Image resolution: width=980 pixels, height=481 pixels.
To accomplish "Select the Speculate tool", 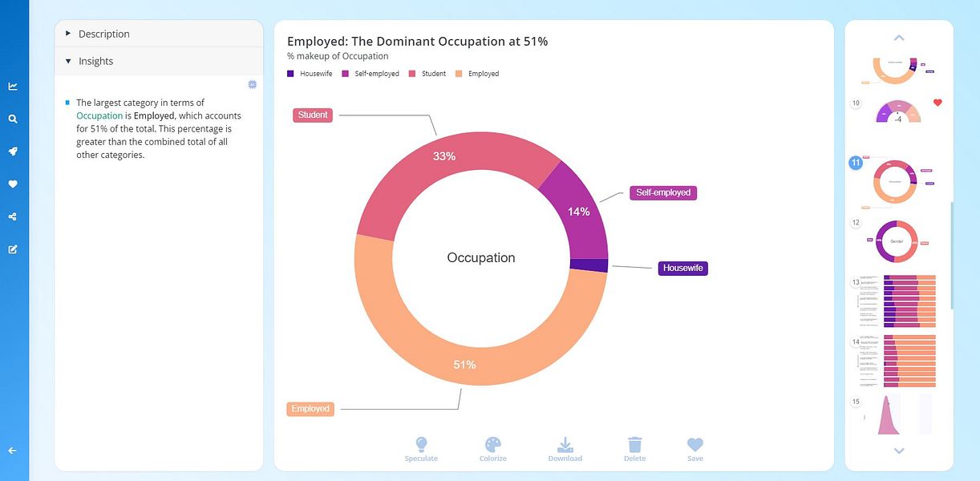I will (x=421, y=447).
